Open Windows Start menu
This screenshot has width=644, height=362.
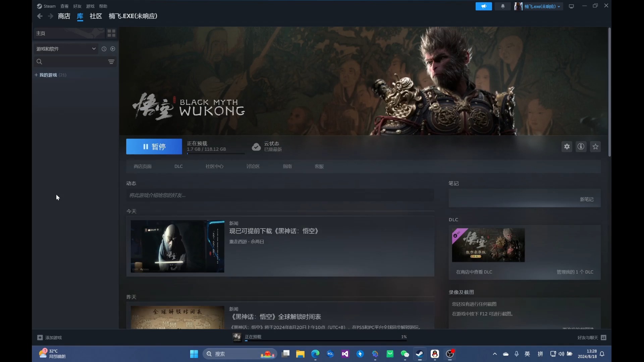click(x=194, y=354)
